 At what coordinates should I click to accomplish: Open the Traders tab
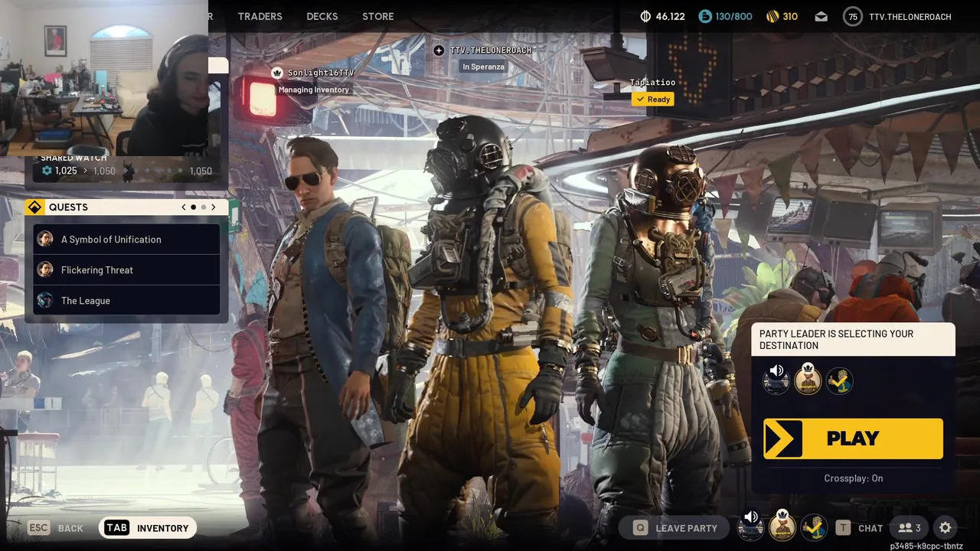(x=260, y=16)
